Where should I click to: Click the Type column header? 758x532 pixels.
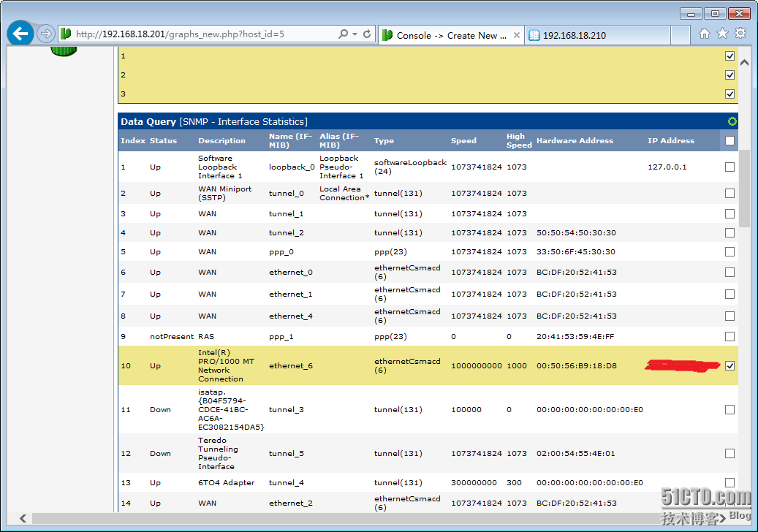pyautogui.click(x=384, y=140)
